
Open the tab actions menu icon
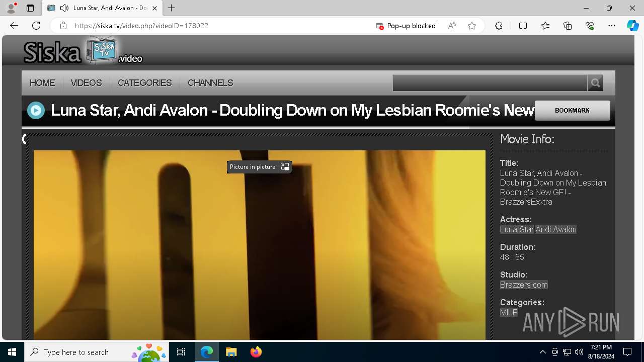click(30, 8)
